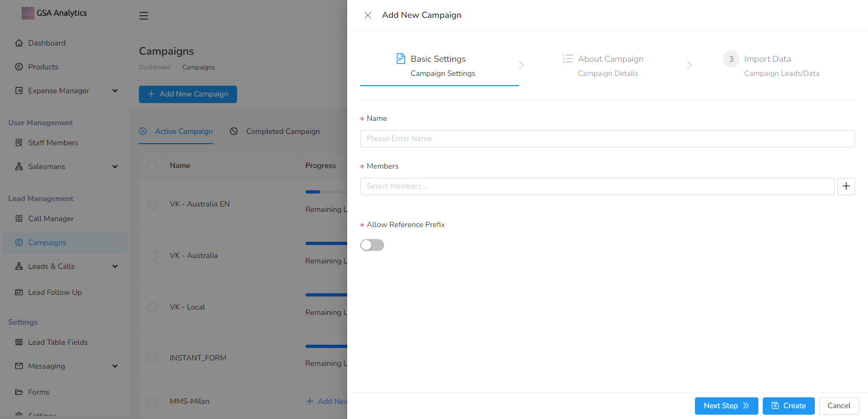868x419 pixels.
Task: Expand the Salesmans submenu arrow
Action: tap(115, 166)
